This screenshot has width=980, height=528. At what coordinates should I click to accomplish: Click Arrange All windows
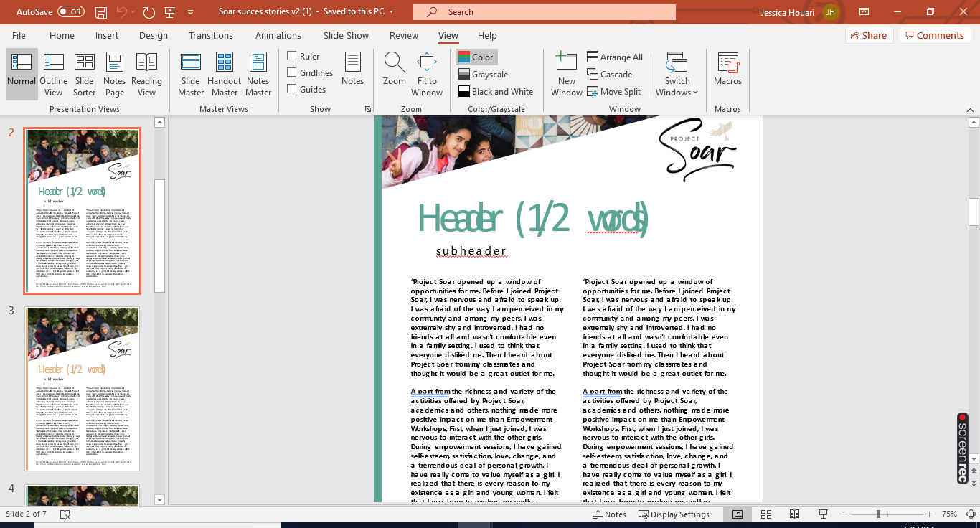(615, 57)
